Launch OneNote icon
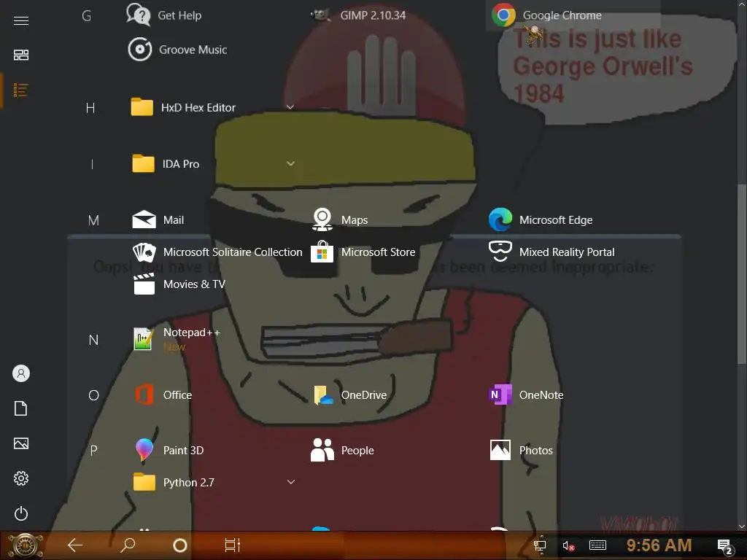This screenshot has height=560, width=747. (x=500, y=394)
